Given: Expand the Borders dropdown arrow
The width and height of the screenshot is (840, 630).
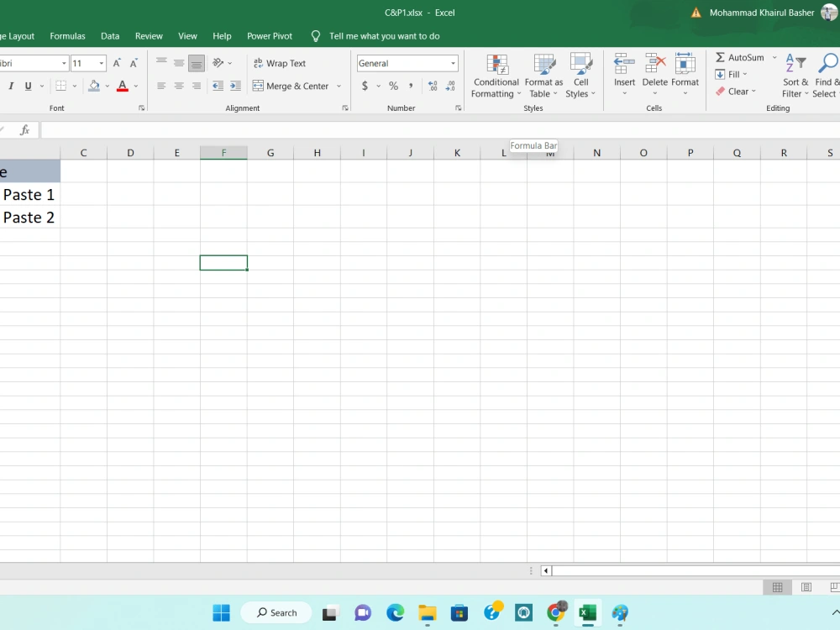Looking at the screenshot, I should click(x=75, y=86).
